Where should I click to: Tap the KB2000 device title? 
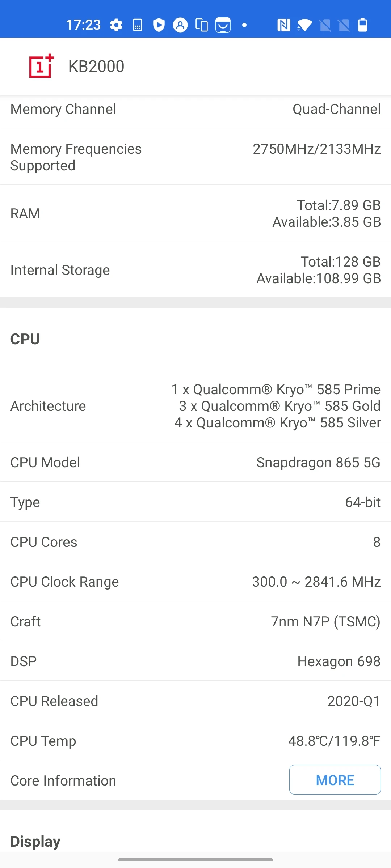[96, 67]
